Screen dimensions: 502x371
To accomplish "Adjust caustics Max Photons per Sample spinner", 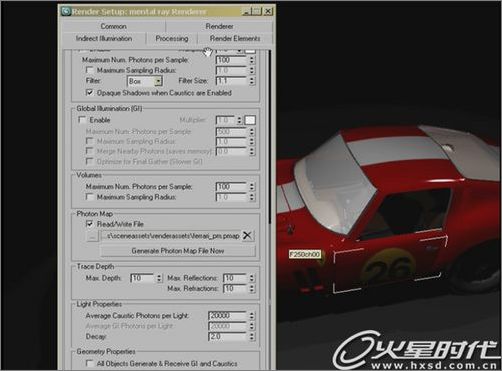I will (x=252, y=60).
